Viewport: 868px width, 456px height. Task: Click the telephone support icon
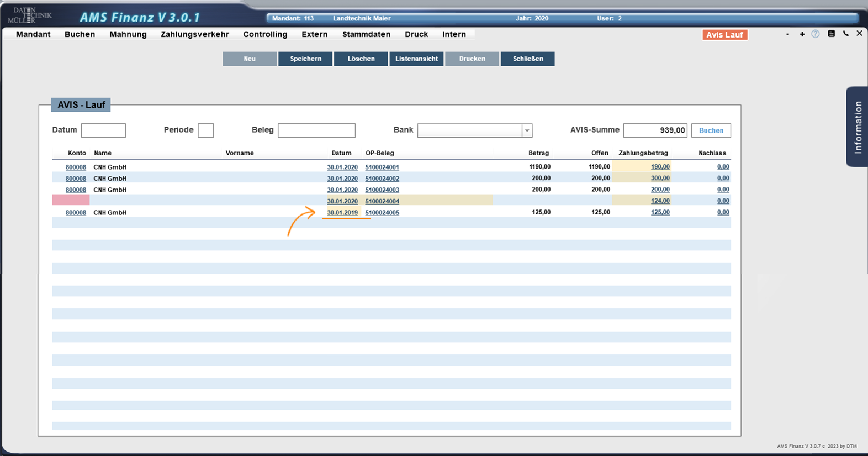845,34
